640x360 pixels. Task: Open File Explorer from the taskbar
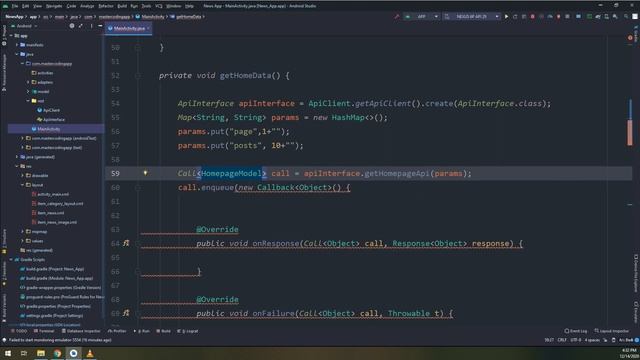click(41, 353)
